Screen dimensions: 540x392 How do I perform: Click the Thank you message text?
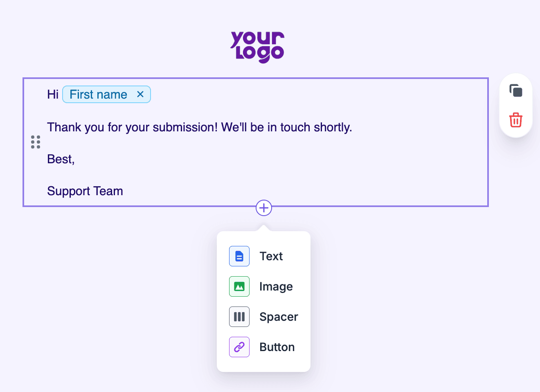coord(200,127)
